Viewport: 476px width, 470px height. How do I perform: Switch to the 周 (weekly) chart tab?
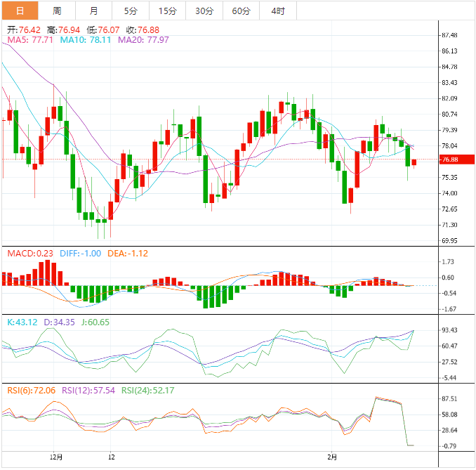coord(57,11)
